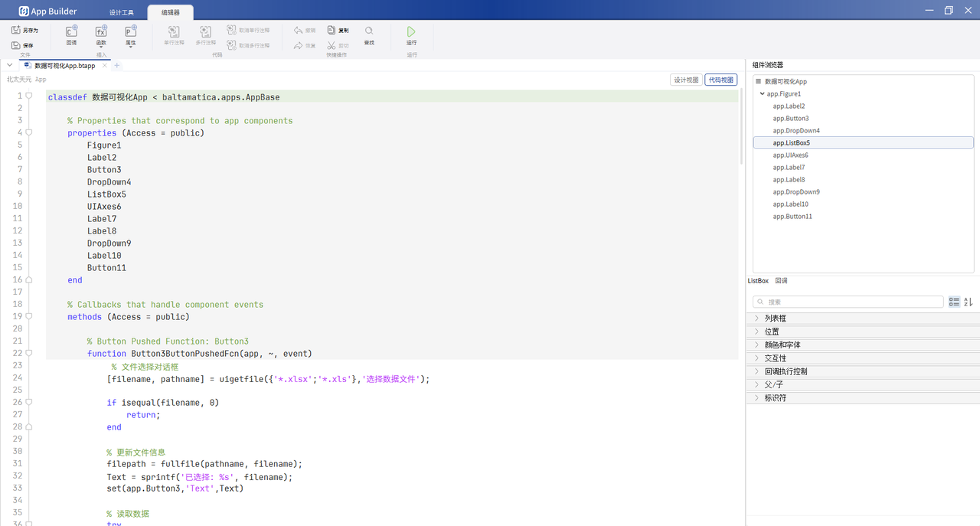
Task: Switch to 设计视图 (design view)
Action: [686, 80]
